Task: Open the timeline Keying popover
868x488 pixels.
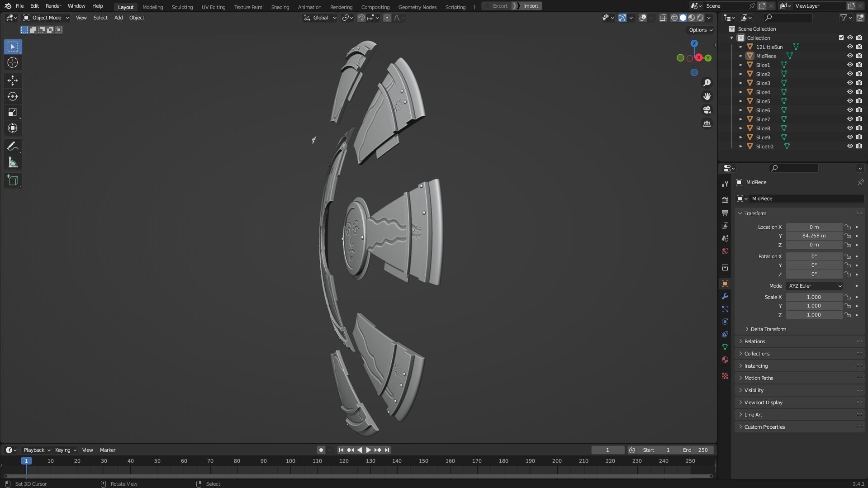Action: pyautogui.click(x=65, y=450)
